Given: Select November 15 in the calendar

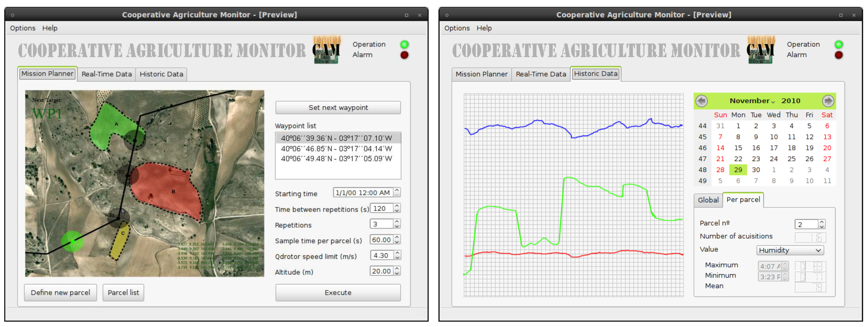Looking at the screenshot, I should pyautogui.click(x=738, y=148).
